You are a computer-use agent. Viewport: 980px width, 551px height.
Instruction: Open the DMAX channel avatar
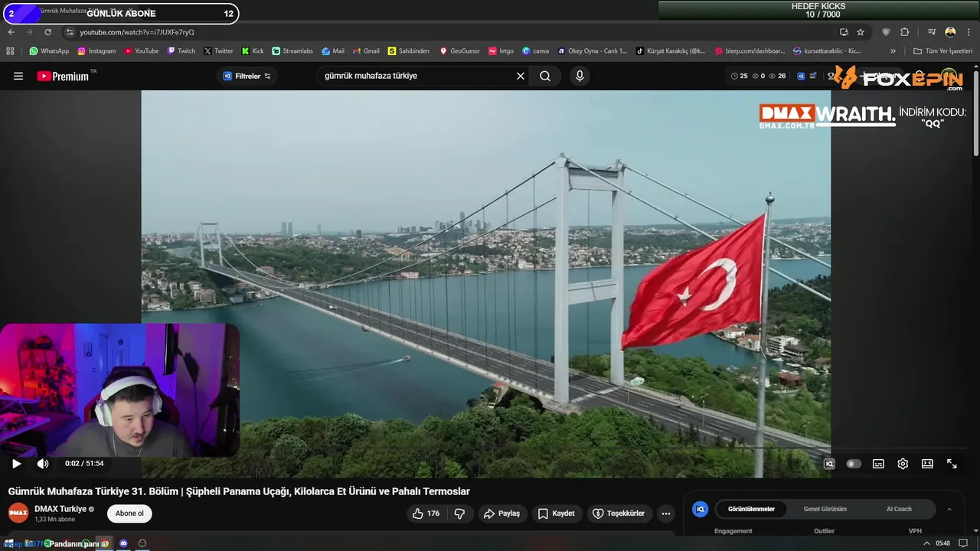tap(18, 513)
